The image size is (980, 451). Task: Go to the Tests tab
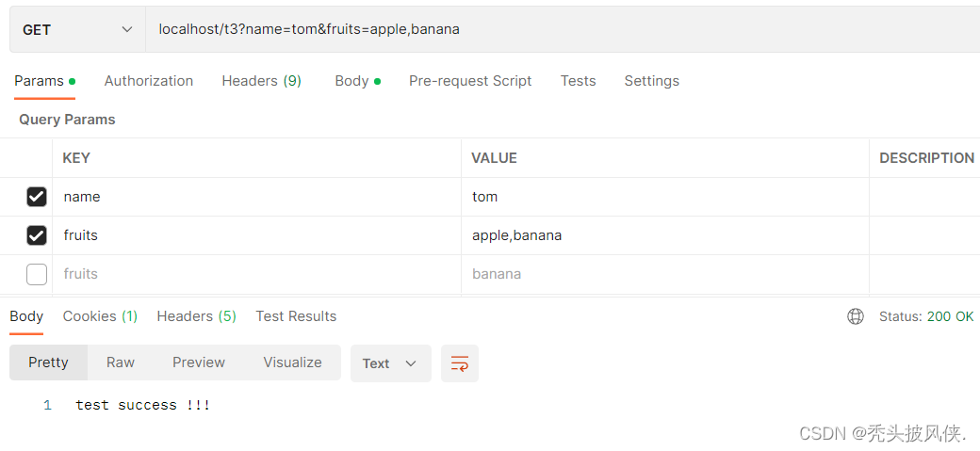point(579,81)
